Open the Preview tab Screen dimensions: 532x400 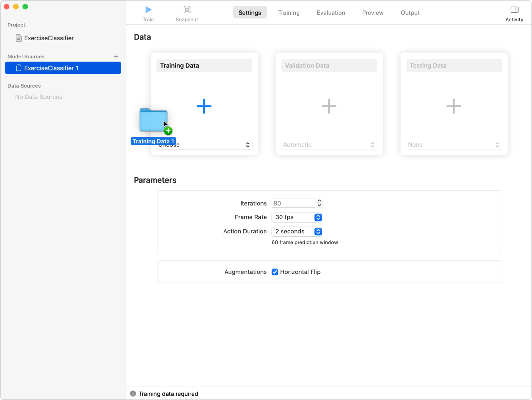(372, 13)
